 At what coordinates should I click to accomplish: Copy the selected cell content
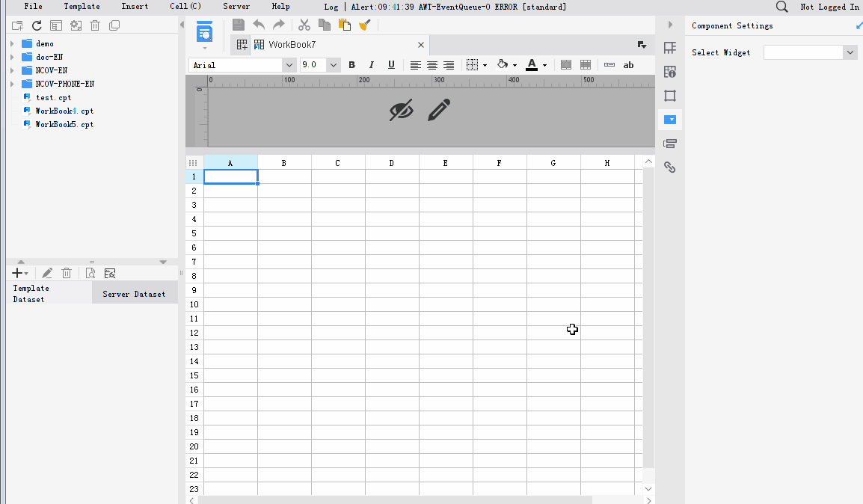(x=324, y=25)
